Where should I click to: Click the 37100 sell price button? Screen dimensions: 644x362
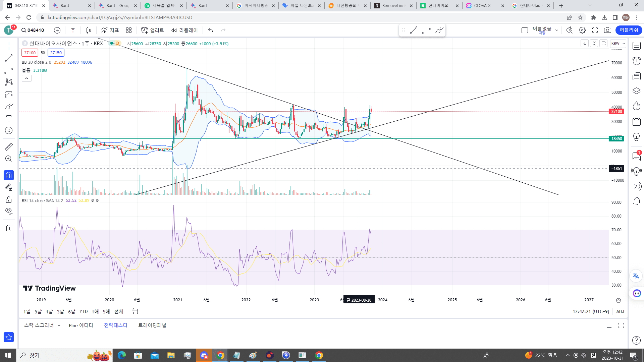coord(30,53)
